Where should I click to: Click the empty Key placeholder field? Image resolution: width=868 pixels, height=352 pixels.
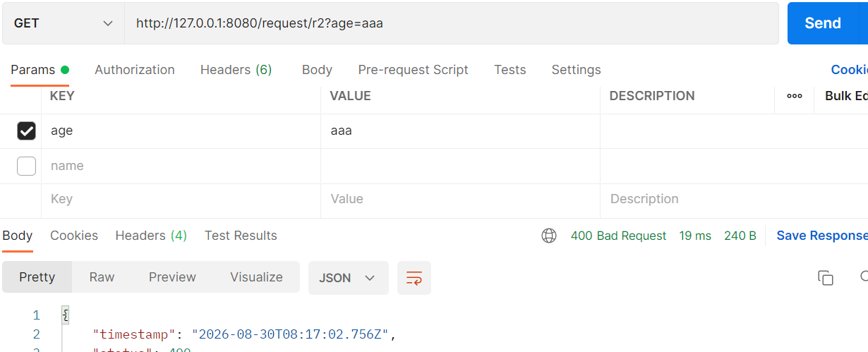(181, 200)
